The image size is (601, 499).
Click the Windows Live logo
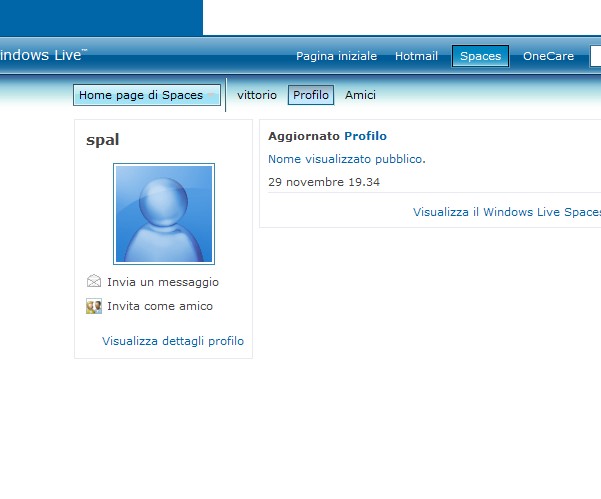42,55
